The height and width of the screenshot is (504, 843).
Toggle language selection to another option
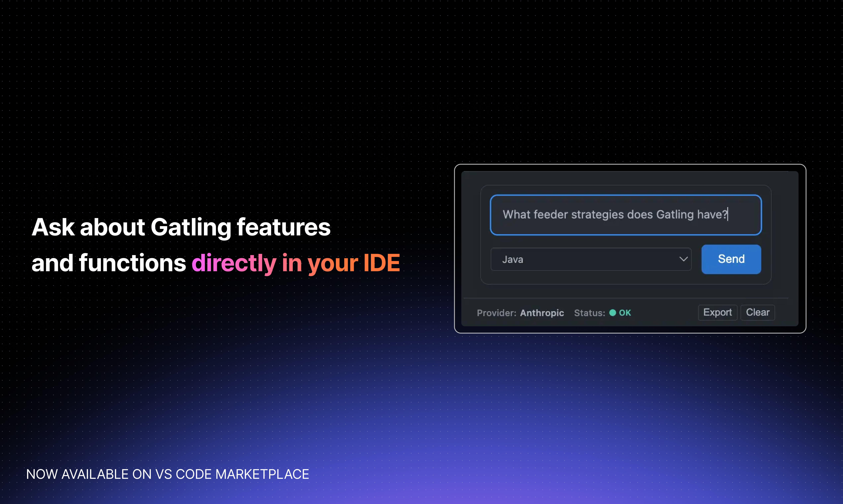(591, 259)
